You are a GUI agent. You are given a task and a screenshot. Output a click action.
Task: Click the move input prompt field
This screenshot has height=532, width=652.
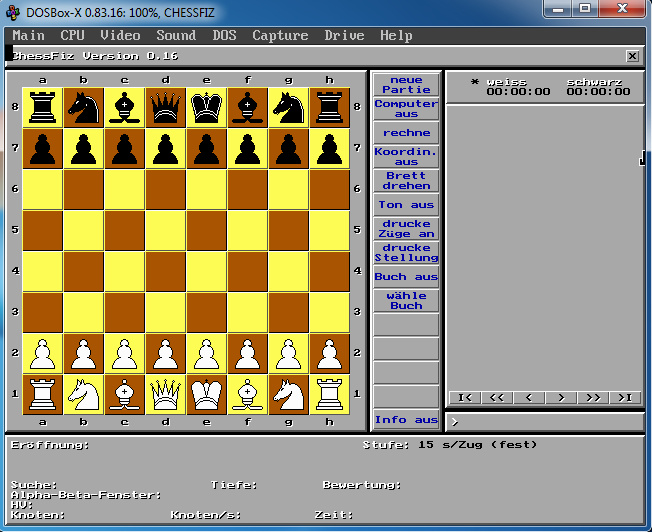click(x=545, y=422)
